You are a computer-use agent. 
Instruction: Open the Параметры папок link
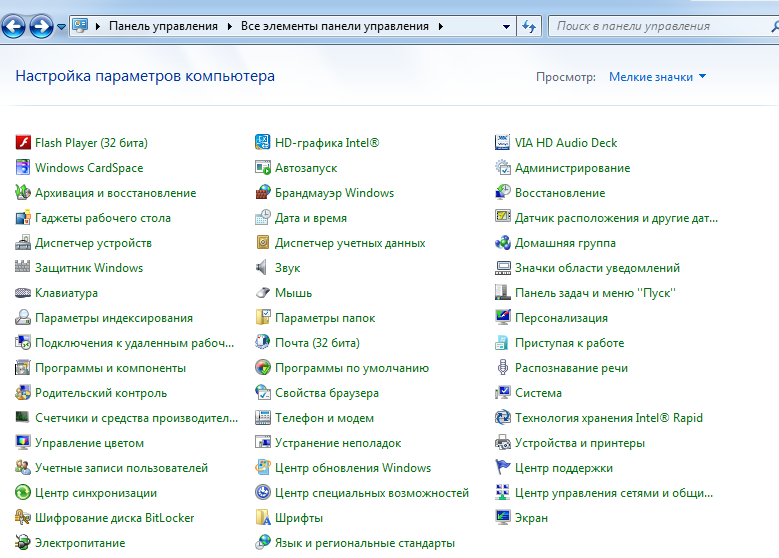tap(325, 318)
